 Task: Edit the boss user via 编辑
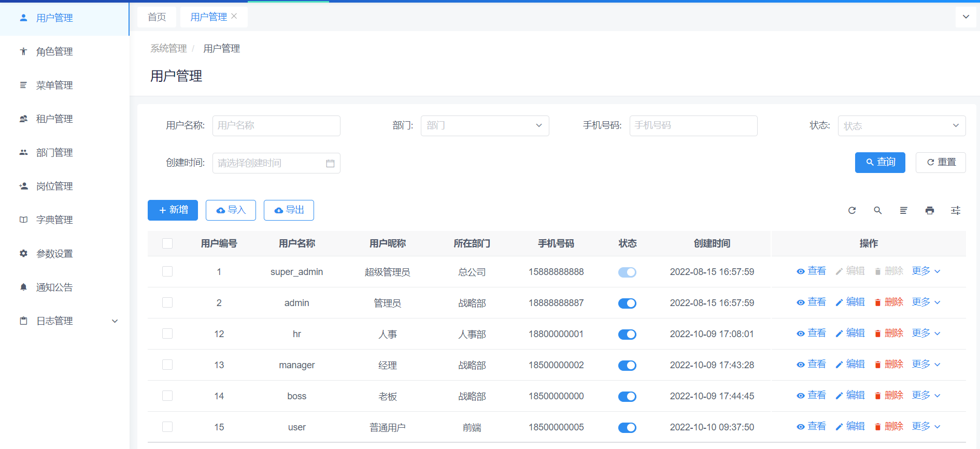click(850, 395)
